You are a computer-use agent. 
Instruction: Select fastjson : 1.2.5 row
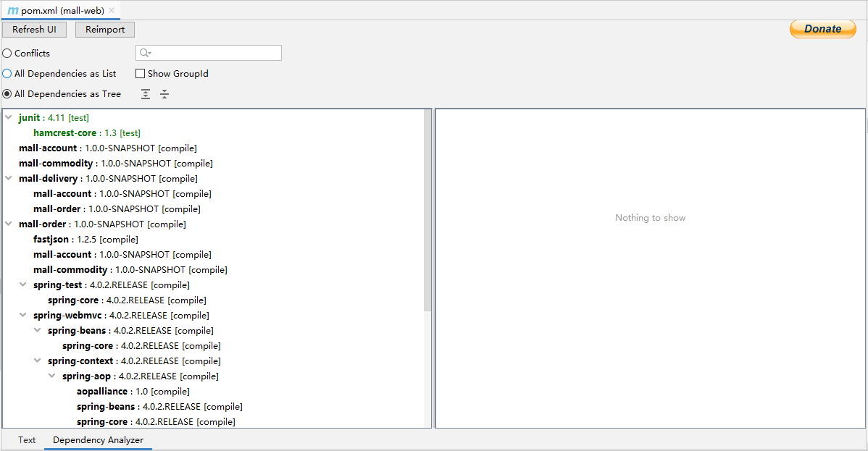point(85,240)
